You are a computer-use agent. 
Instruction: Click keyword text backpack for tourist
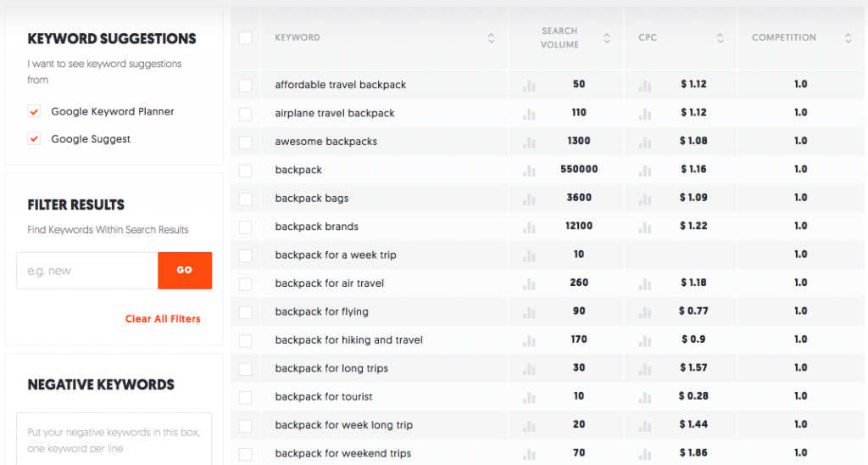point(324,396)
